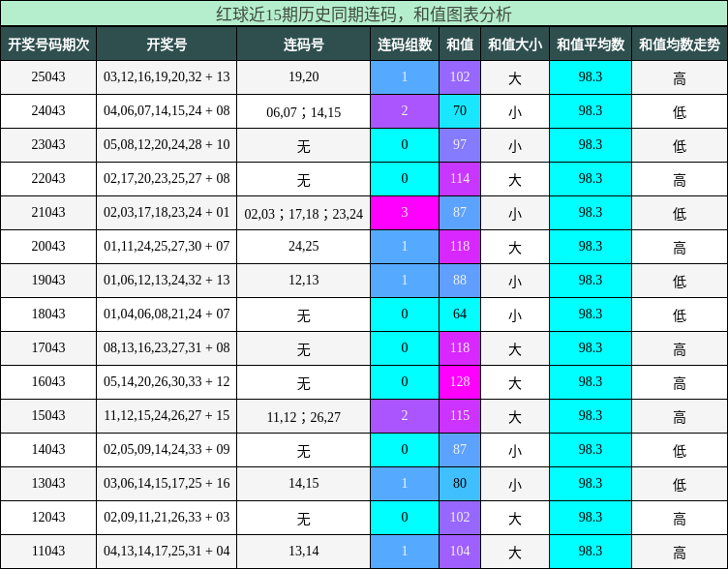Image resolution: width=728 pixels, height=569 pixels.
Task: Click the sum value 80 cell
Action: [x=460, y=484]
